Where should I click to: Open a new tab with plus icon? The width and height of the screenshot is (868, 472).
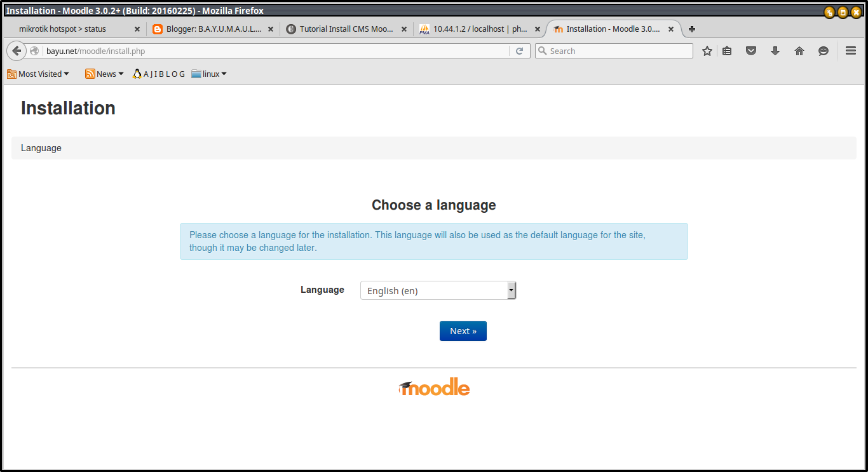692,29
